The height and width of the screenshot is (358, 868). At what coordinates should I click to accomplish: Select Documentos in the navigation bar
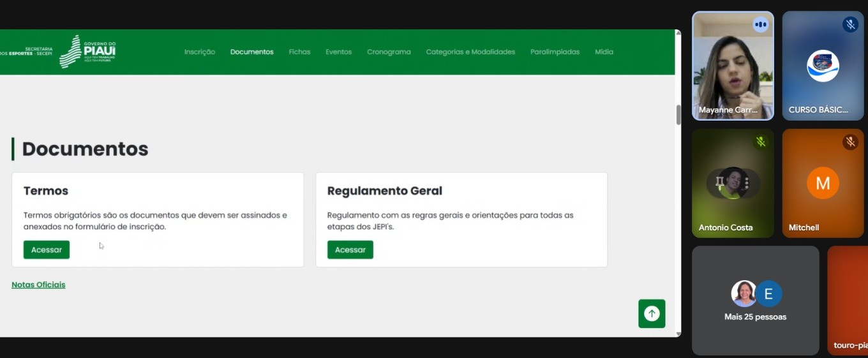click(x=251, y=52)
